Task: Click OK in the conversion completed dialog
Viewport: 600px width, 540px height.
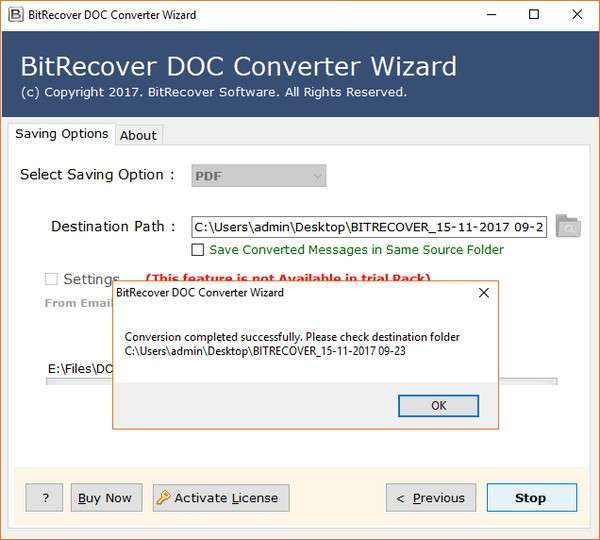Action: click(438, 406)
